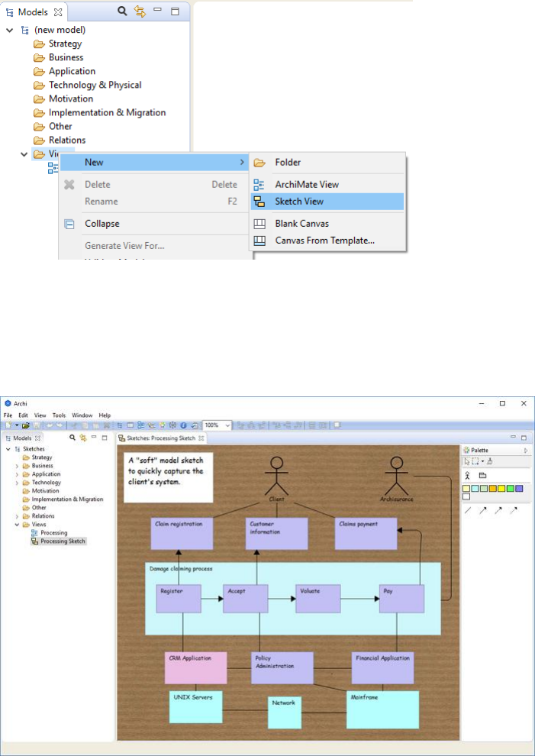535x756 pixels.
Task: Open the Tools menu in Archi
Action: (x=59, y=415)
